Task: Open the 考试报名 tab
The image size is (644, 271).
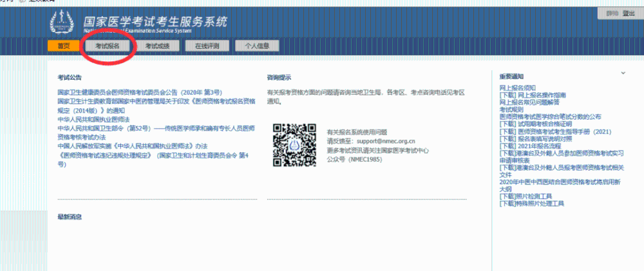Action: tap(108, 46)
